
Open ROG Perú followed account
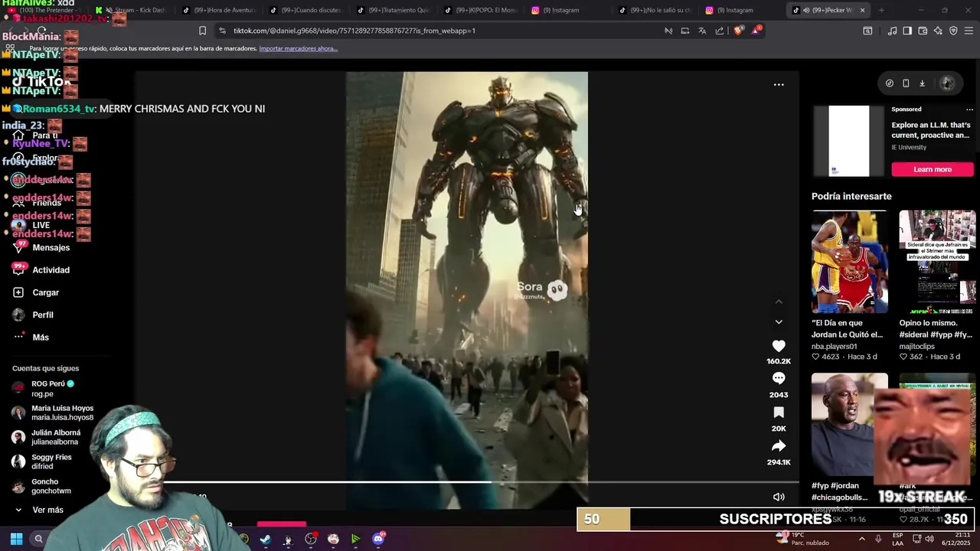52,389
